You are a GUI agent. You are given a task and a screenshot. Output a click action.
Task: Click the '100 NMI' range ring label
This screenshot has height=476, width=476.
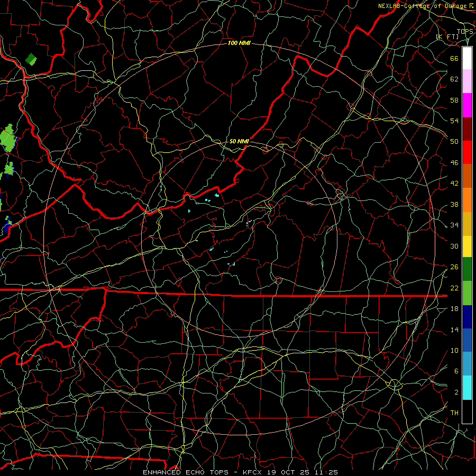pos(239,43)
